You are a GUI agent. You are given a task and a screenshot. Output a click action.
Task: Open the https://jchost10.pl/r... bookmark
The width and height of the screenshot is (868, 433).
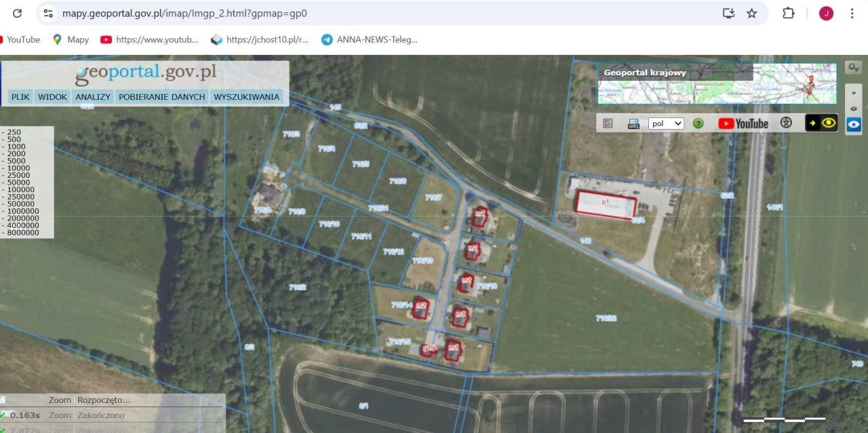pyautogui.click(x=260, y=39)
